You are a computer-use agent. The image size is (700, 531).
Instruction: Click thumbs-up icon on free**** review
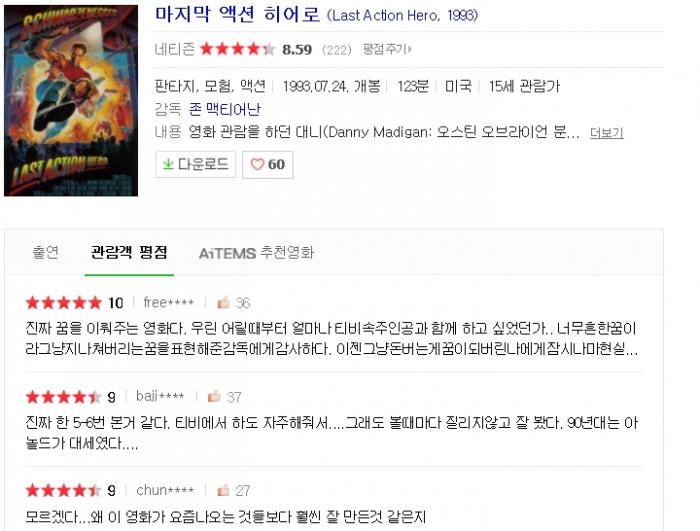click(x=223, y=303)
